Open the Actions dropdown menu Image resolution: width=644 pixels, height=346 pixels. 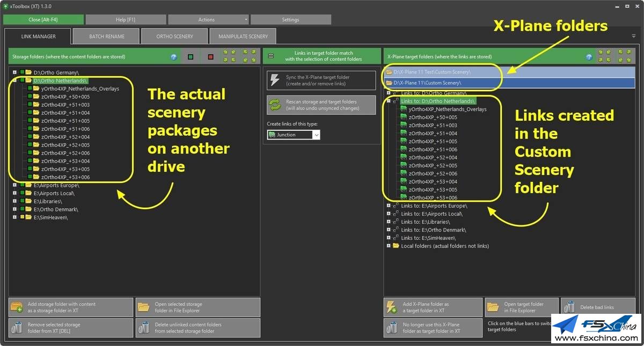(x=208, y=19)
